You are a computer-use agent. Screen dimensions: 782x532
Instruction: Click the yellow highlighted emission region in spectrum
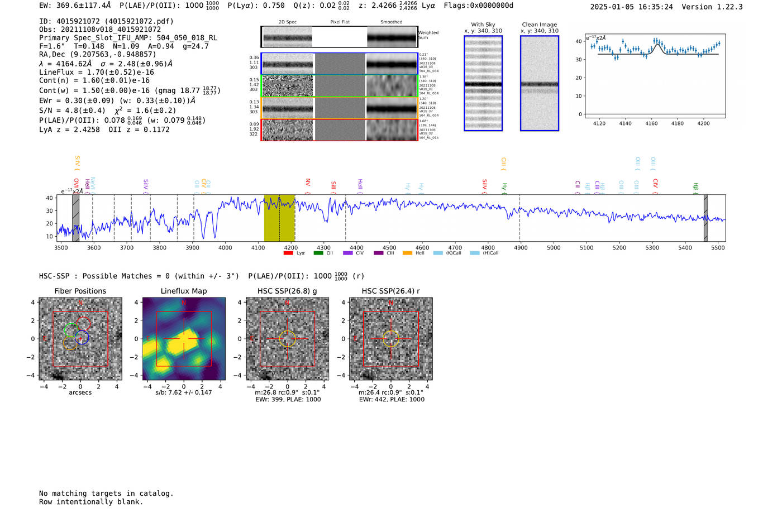(x=279, y=218)
